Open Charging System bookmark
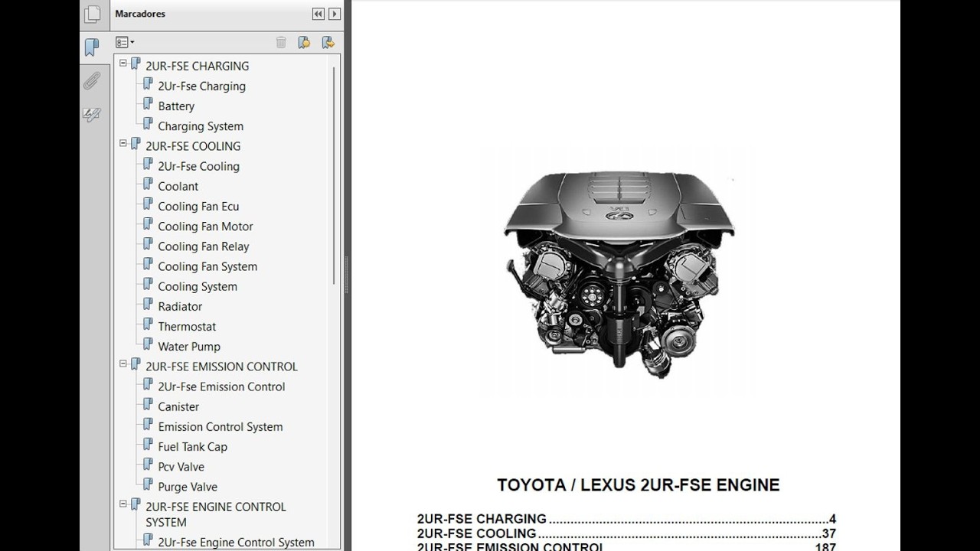The image size is (980, 551). 201,126
